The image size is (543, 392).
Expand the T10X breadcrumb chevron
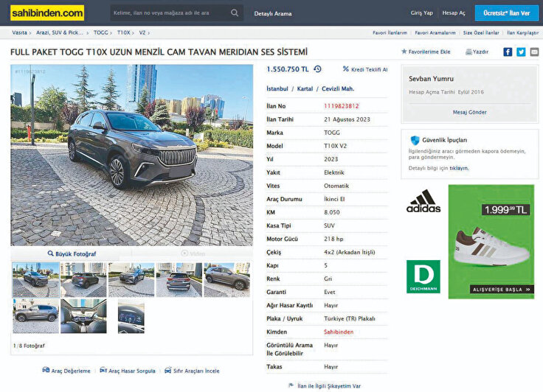pos(133,33)
